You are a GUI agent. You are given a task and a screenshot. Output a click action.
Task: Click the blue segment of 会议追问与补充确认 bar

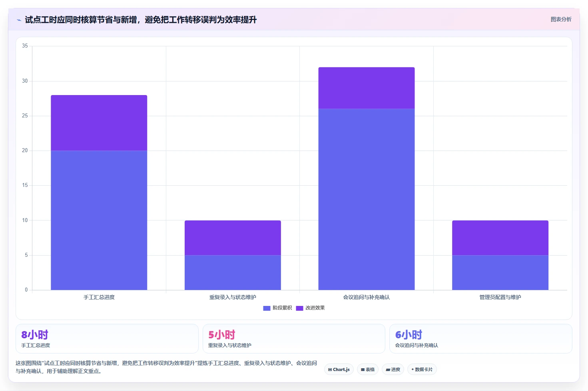pyautogui.click(x=367, y=199)
